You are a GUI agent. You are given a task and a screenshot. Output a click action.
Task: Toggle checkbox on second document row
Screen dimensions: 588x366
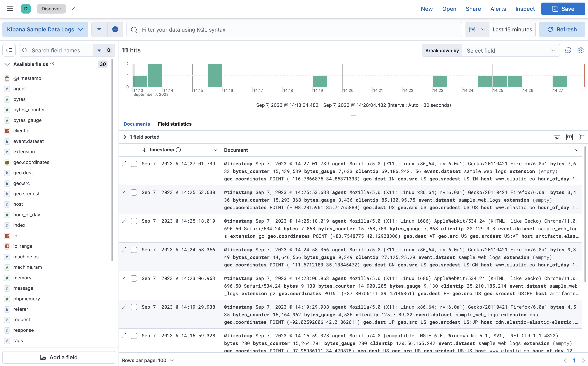(x=134, y=193)
